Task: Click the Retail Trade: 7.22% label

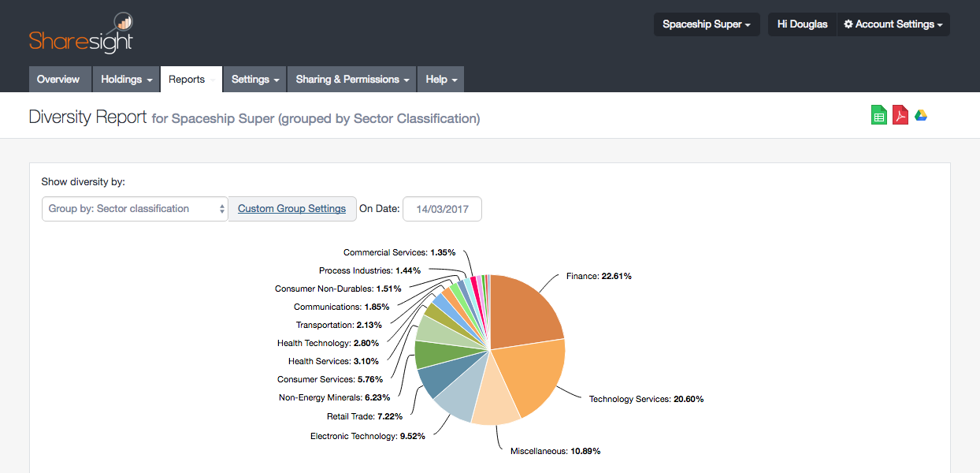Action: (365, 416)
